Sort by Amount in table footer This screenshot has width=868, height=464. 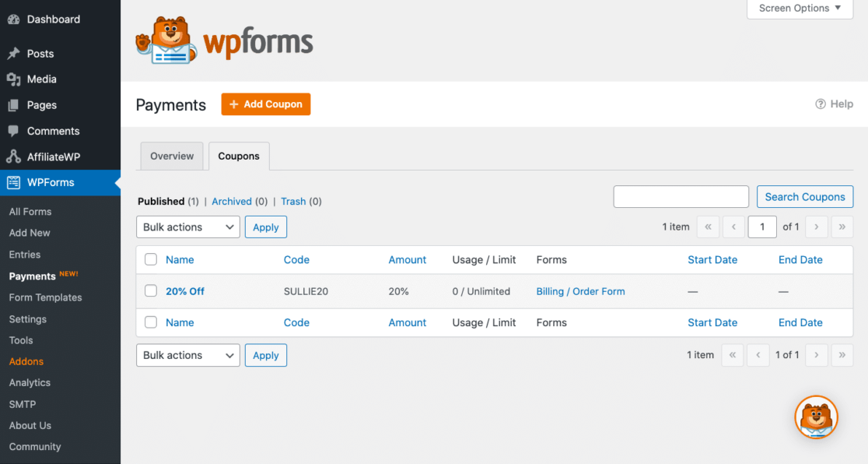point(408,322)
